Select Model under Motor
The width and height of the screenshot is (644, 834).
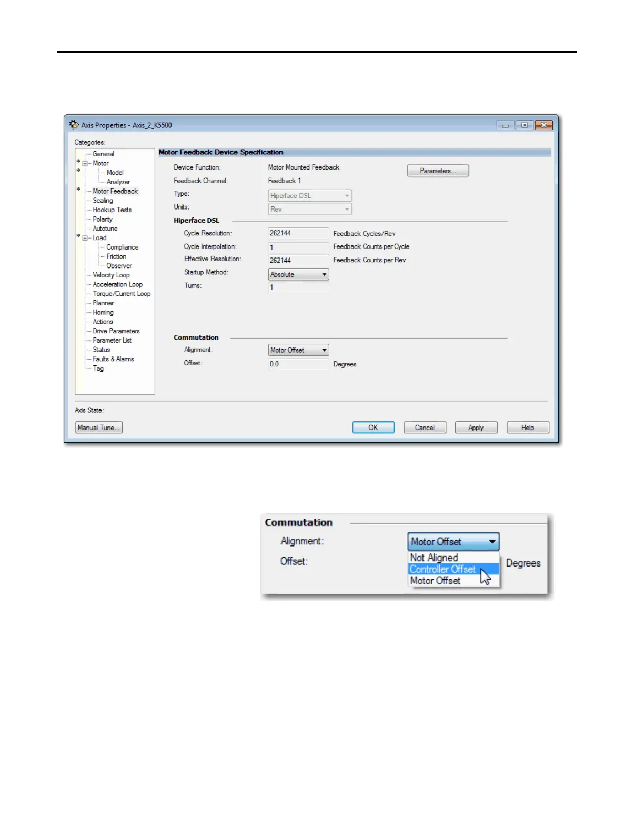[x=115, y=173]
